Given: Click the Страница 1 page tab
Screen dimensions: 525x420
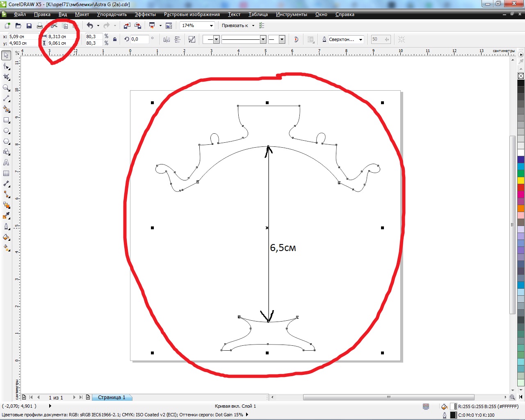Looking at the screenshot, I should click(x=112, y=397).
